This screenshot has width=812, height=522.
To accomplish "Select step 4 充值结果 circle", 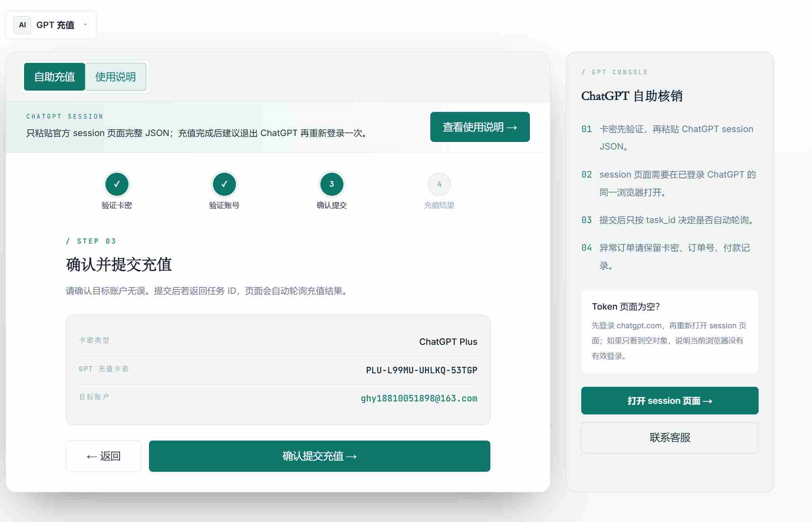I will (439, 184).
